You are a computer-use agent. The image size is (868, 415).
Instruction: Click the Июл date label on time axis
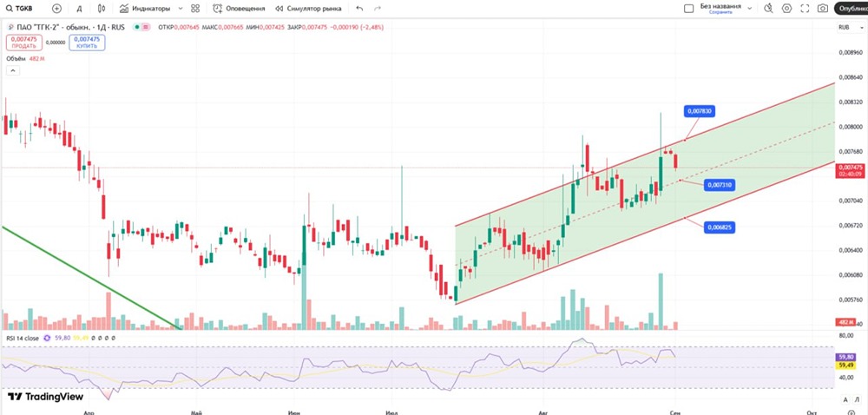392,412
